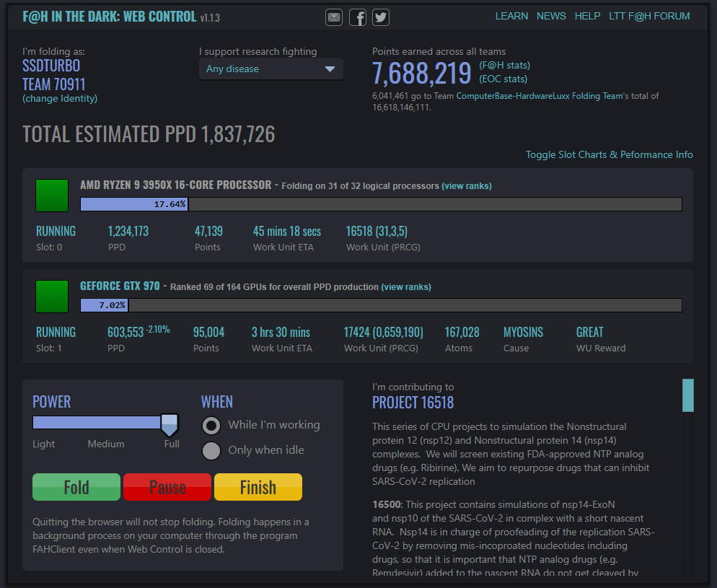The height and width of the screenshot is (588, 717).
Task: Click the Light label on the Power slider
Action: (x=43, y=444)
